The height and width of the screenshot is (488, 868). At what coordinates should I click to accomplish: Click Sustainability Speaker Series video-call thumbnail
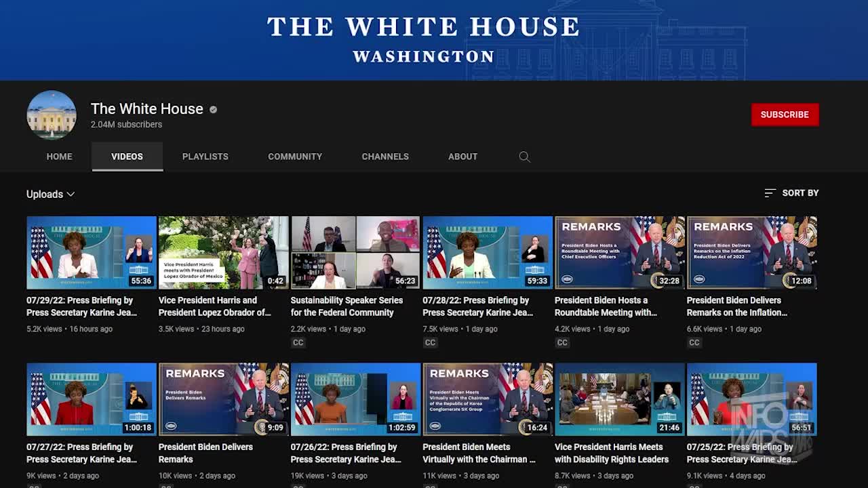(x=355, y=253)
